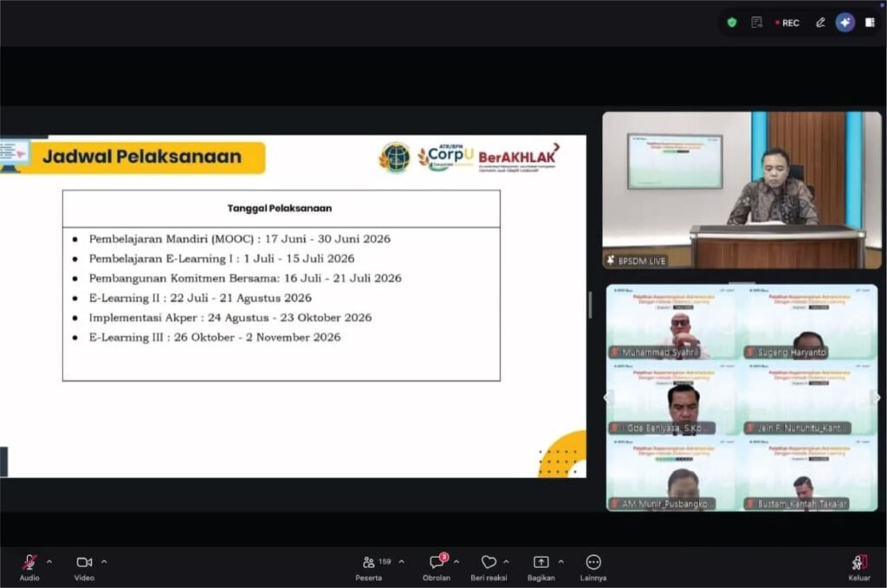Toggle the view layout icon
Screen dimensions: 887x588
pyautogui.click(x=870, y=23)
